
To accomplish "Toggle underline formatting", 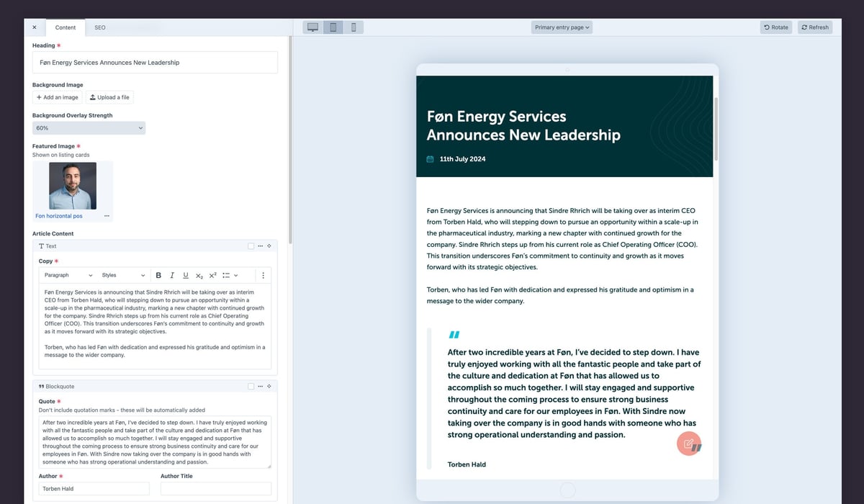I will [x=186, y=275].
